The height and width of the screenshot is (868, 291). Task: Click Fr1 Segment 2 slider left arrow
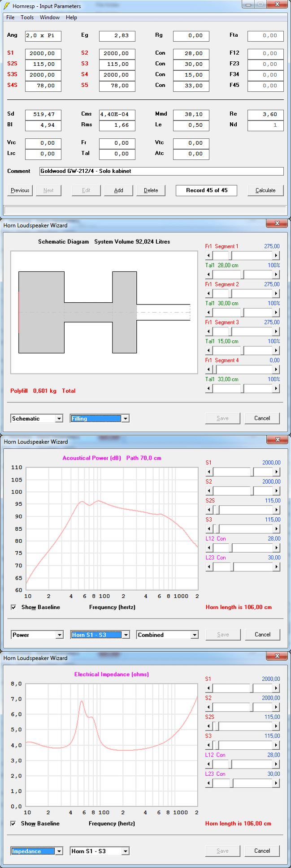(209, 293)
